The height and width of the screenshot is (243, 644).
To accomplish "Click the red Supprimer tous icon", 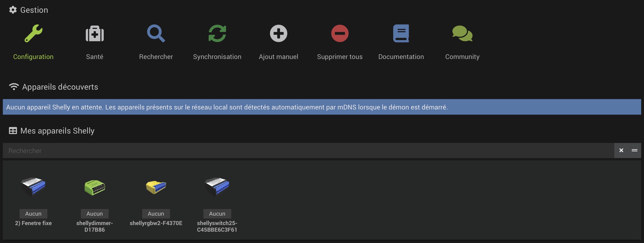I will [340, 33].
